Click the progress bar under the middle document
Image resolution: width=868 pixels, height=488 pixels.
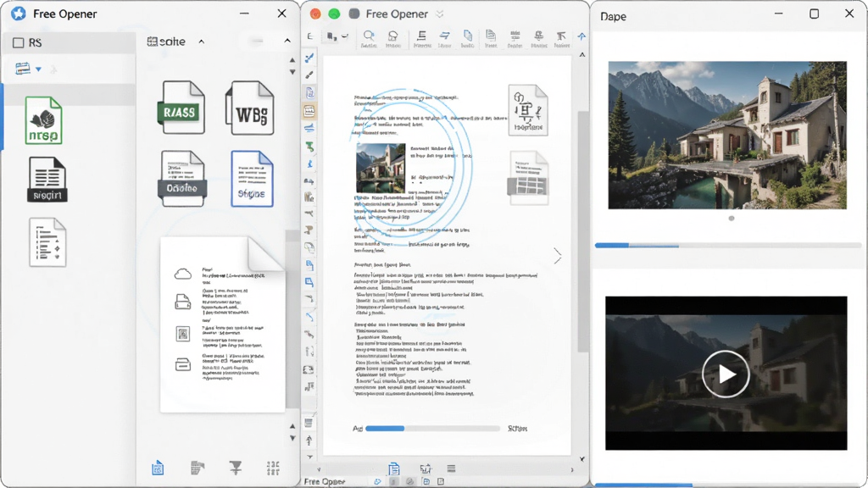tap(432, 428)
